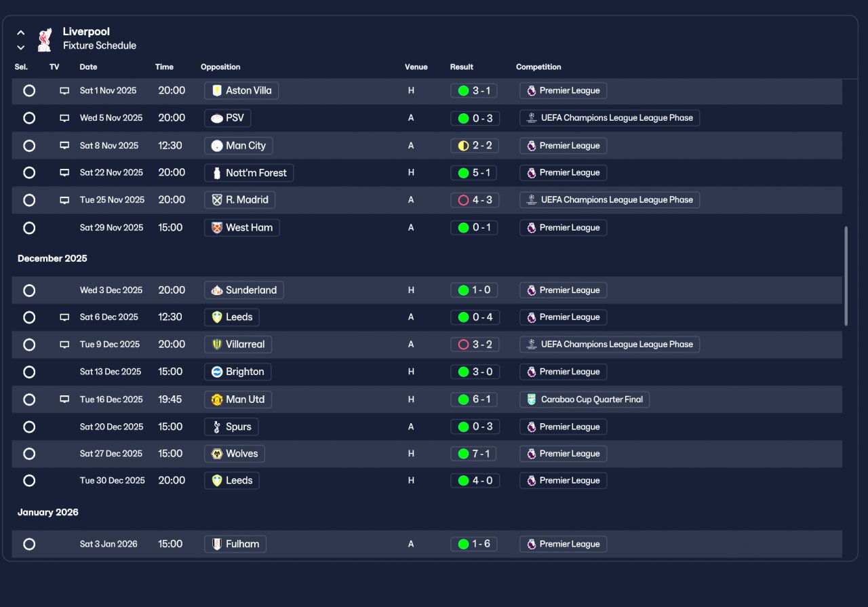868x607 pixels.
Task: Click the TV icon for Aston Villa match
Action: click(64, 90)
